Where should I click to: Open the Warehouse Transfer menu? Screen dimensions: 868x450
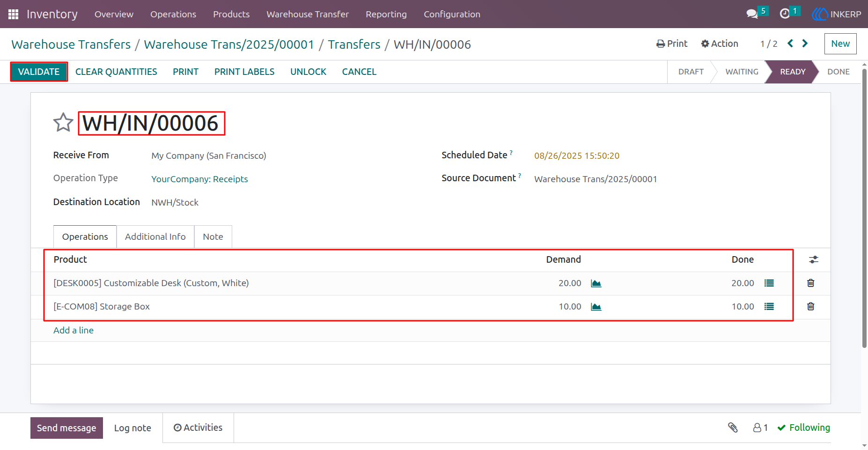[x=308, y=14]
